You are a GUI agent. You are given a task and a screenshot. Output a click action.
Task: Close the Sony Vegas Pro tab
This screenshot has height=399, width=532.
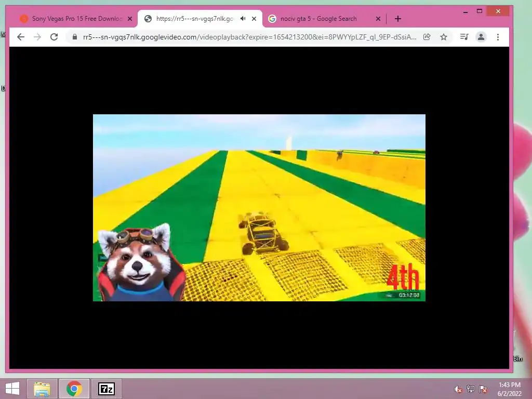[x=130, y=19]
